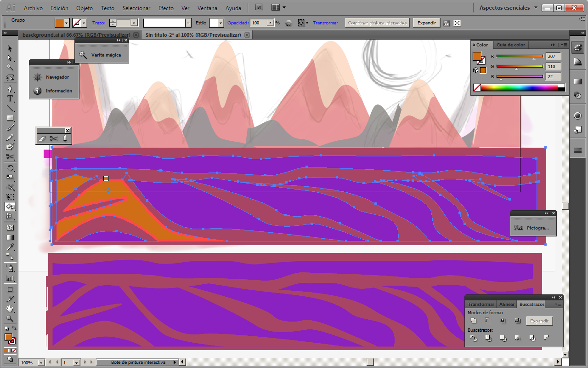This screenshot has height=368, width=588.
Task: Apply Divide pathfinder in Buscatrazos panel
Action: click(x=473, y=338)
